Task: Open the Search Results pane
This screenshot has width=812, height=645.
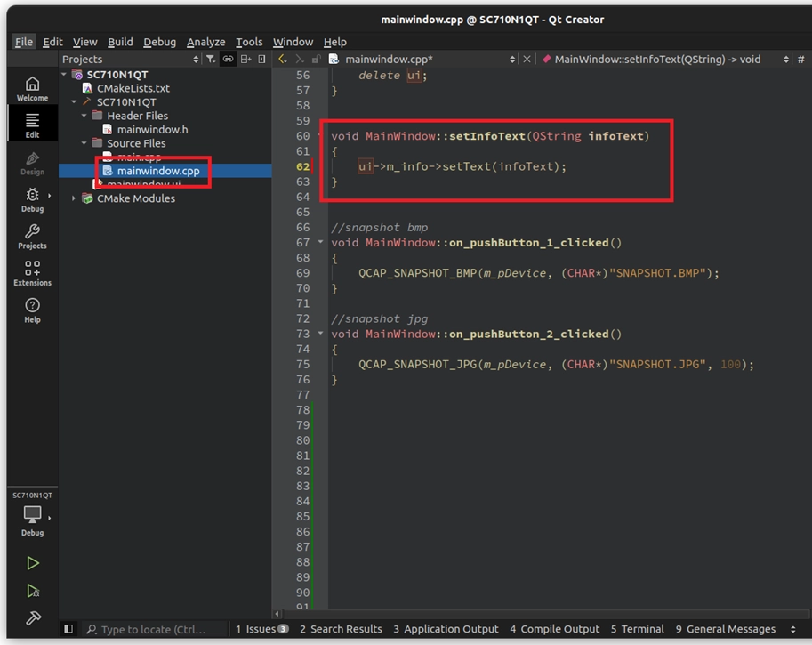Action: point(341,629)
